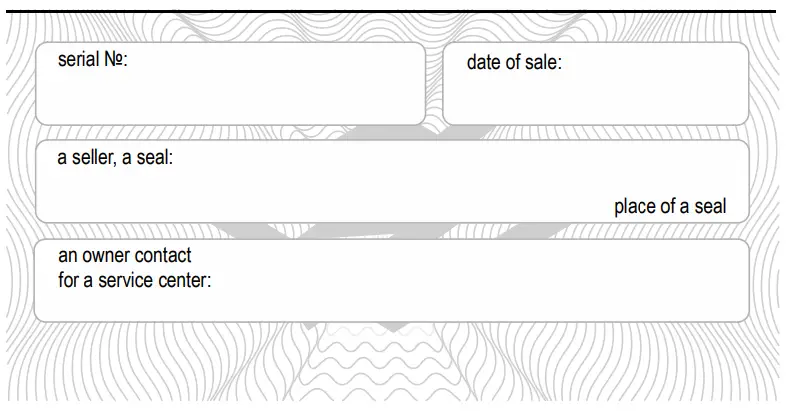Screen dimensions: 787x411
Task: Select the "date of sale:" label
Action: tap(514, 63)
